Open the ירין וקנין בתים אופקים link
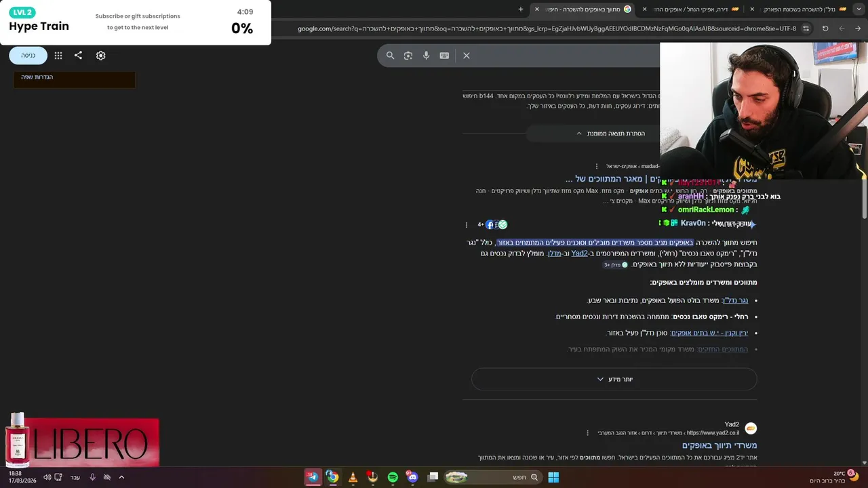868x488 pixels. point(709,333)
